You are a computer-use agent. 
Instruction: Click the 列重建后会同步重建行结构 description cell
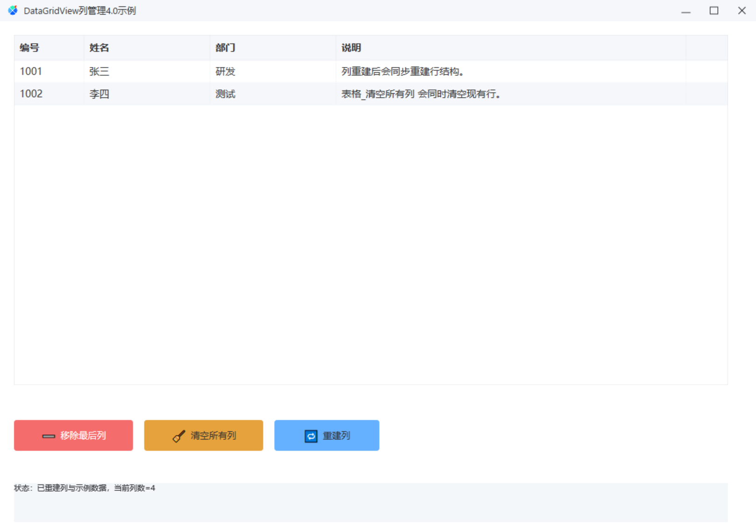pos(511,71)
